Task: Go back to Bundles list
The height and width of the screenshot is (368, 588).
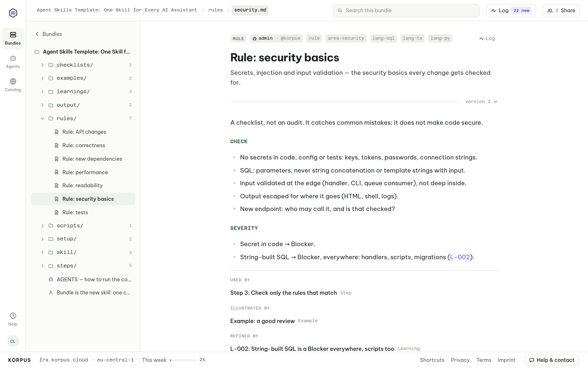Action: 49,34
